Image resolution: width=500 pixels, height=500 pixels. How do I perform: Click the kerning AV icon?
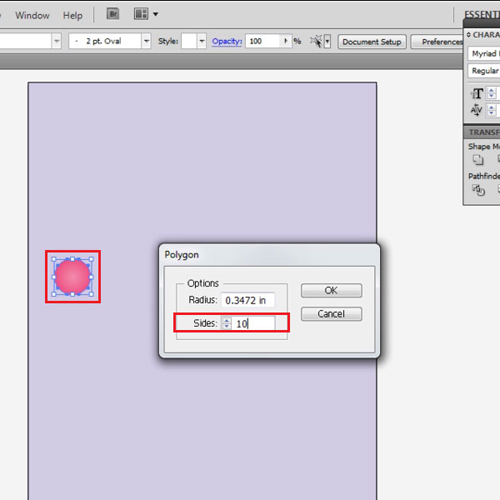477,110
